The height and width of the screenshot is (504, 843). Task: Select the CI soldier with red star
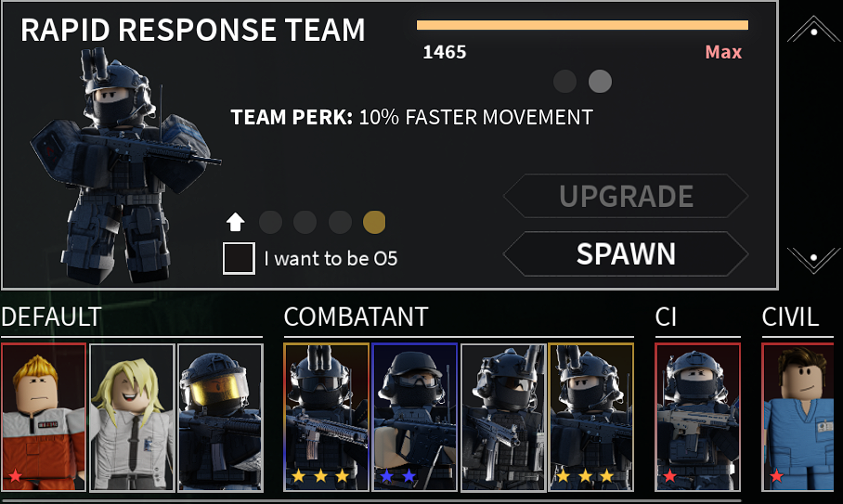[698, 417]
